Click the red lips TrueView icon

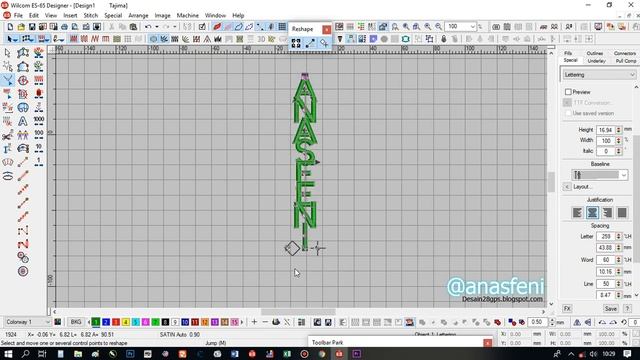tap(217, 27)
